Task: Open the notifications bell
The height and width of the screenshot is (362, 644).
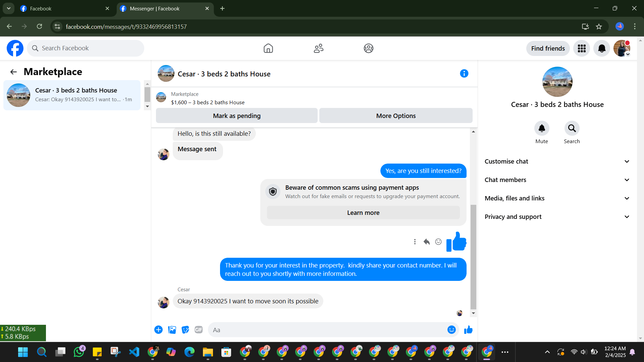Action: tap(602, 49)
